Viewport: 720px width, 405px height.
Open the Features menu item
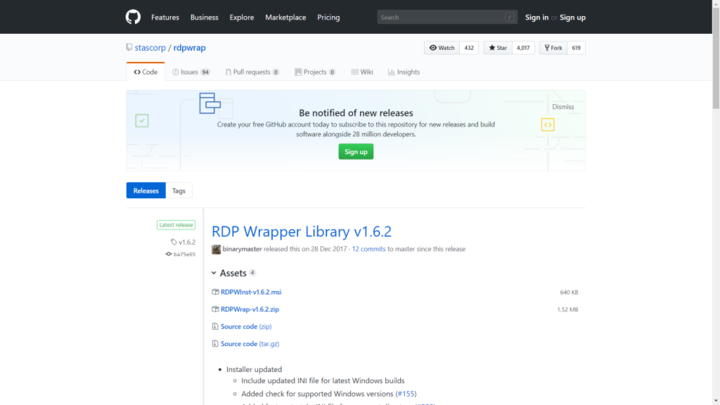point(165,17)
